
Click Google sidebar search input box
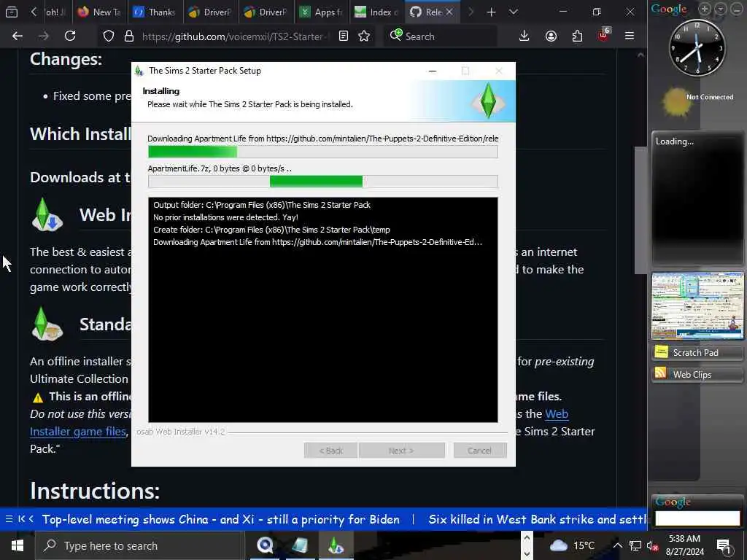coord(697,518)
